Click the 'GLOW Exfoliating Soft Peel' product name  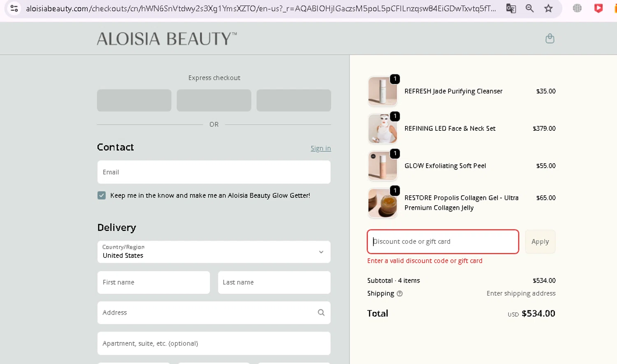coord(445,166)
